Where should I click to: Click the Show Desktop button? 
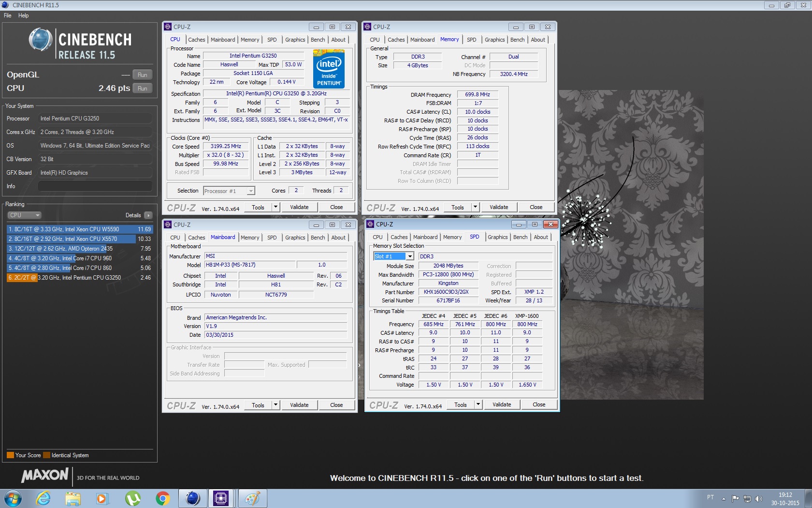coord(808,498)
